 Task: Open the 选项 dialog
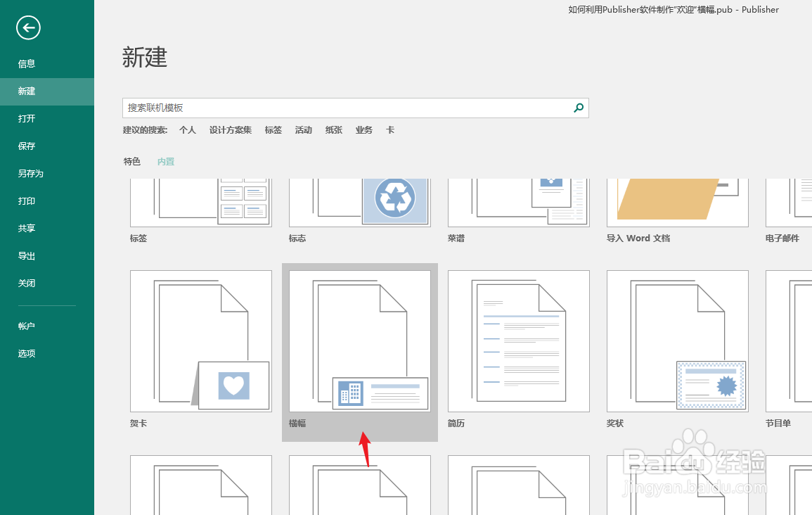click(26, 353)
